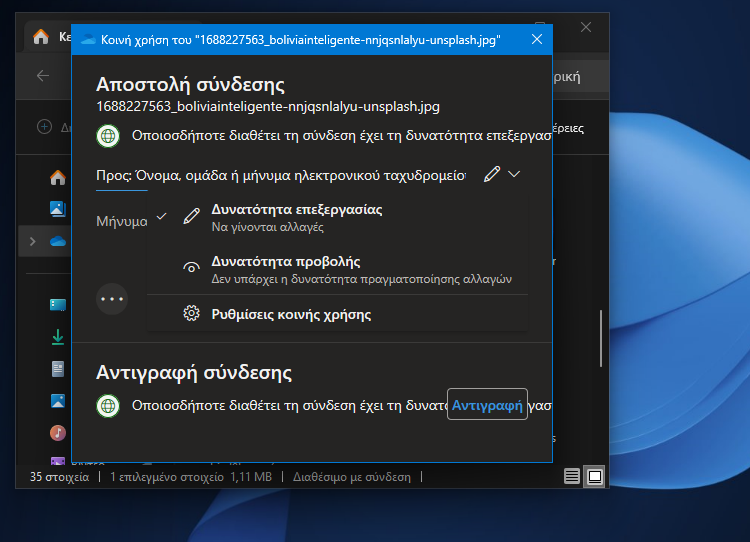750x542 pixels.
Task: Click the File Explorer vertical scrollbar
Action: pos(601,339)
